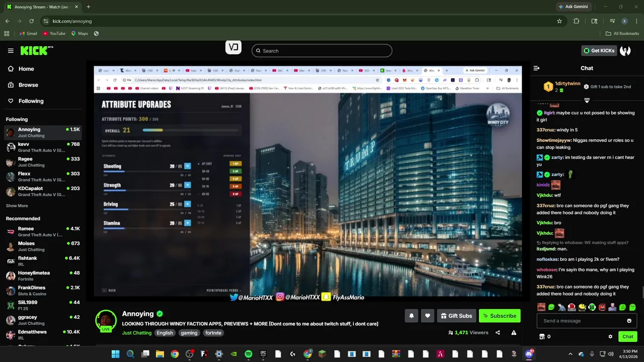Image resolution: width=644 pixels, height=362 pixels.
Task: Click browser back arrow
Action: pyautogui.click(x=7, y=21)
